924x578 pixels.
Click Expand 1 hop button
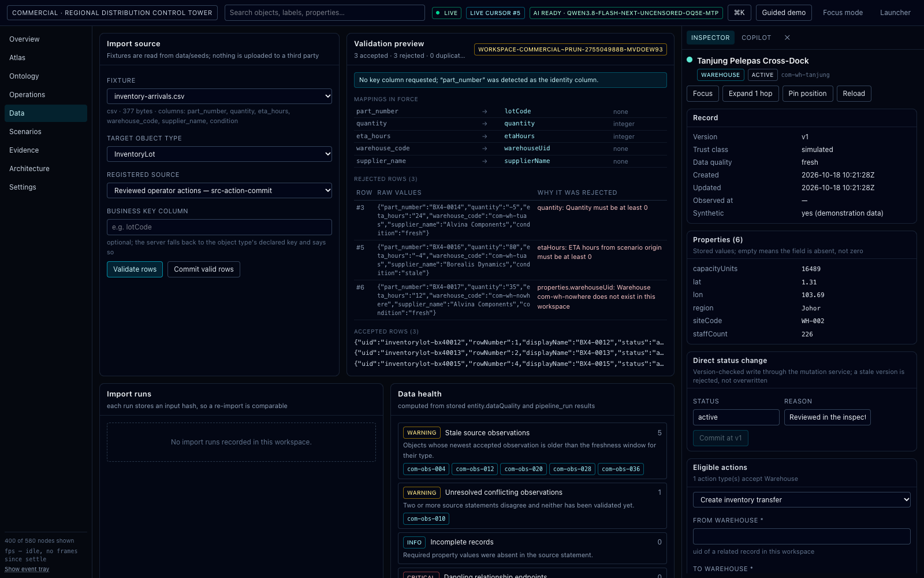tap(751, 94)
